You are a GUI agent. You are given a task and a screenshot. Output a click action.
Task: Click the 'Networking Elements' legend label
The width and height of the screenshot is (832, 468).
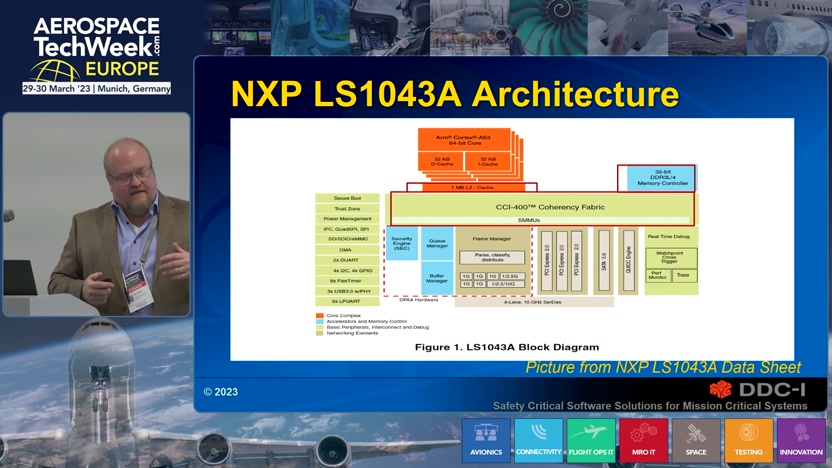tap(352, 333)
